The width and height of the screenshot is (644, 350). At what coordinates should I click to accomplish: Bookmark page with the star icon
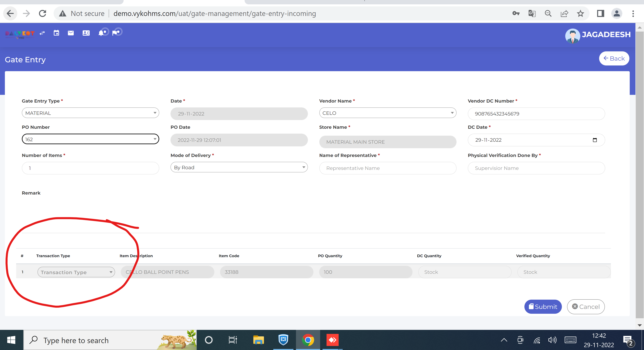coord(580,13)
